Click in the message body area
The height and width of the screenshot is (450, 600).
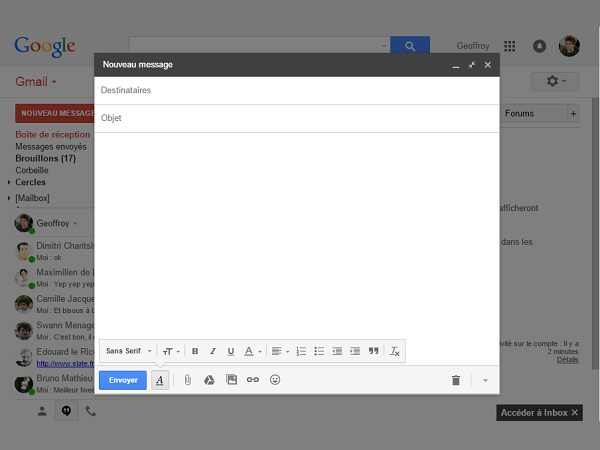click(297, 235)
